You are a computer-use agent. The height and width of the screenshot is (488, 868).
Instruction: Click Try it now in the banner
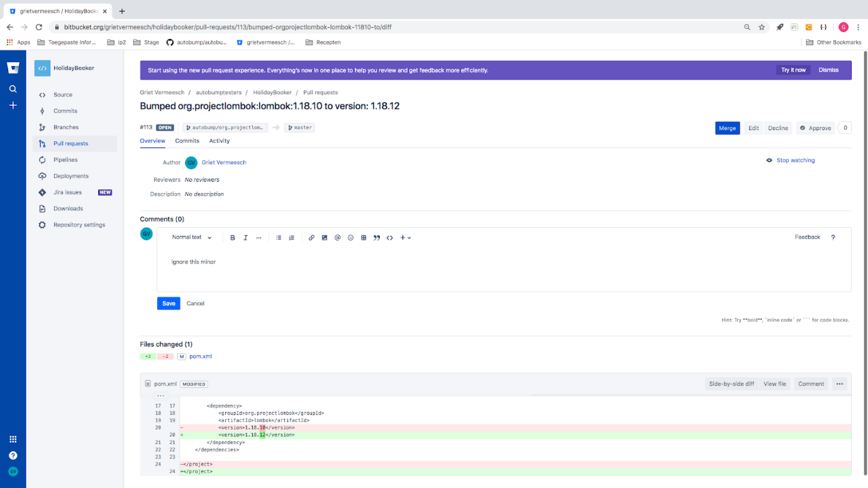point(793,70)
